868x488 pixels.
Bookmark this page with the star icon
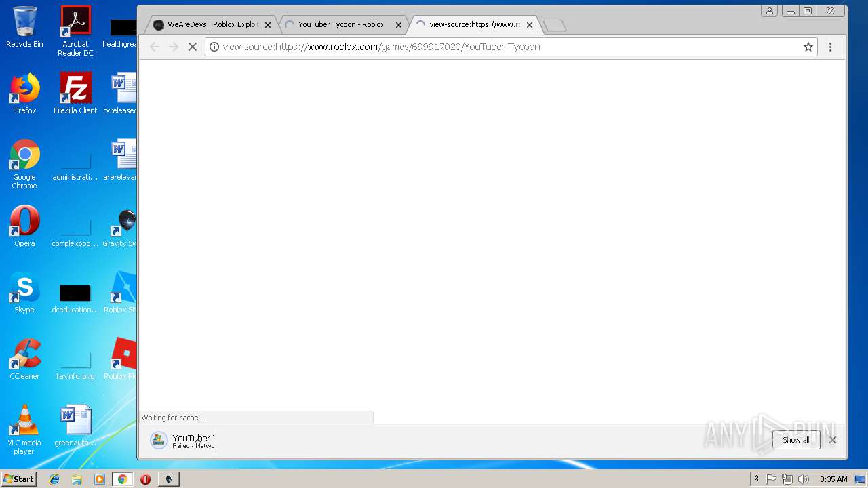808,47
